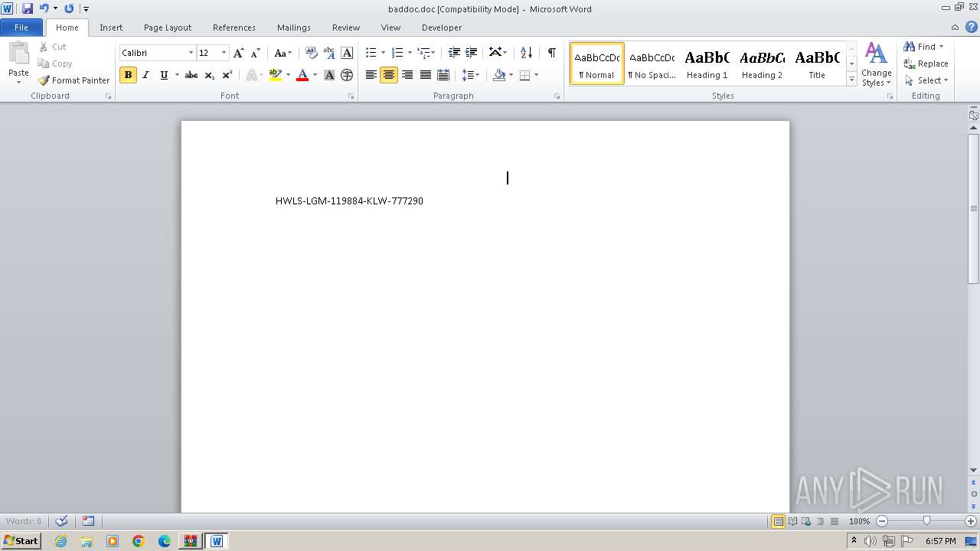The image size is (980, 551).
Task: Click the Windows Start button
Action: click(x=21, y=541)
